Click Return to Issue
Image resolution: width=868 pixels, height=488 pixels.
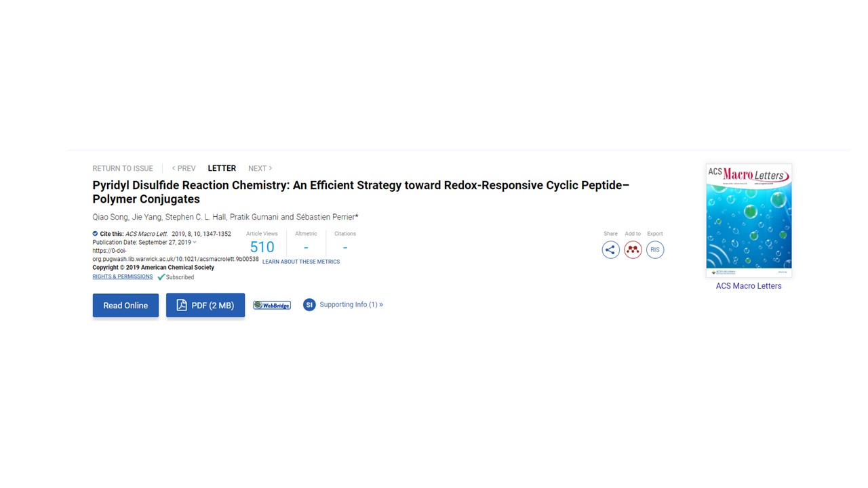[123, 168]
